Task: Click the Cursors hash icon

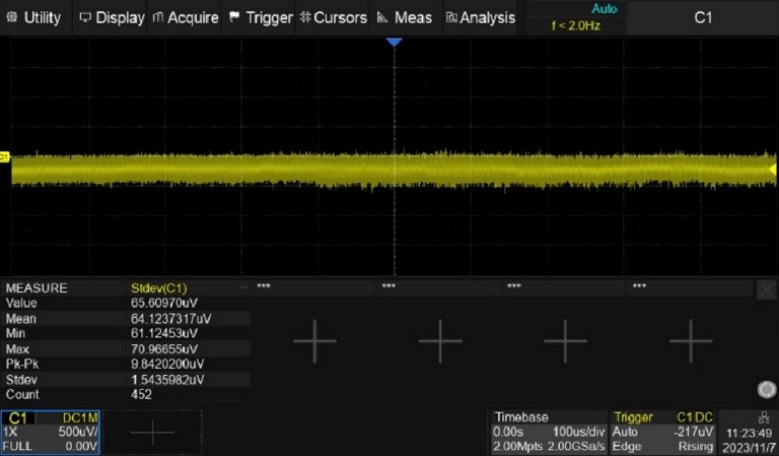Action: coord(306,17)
